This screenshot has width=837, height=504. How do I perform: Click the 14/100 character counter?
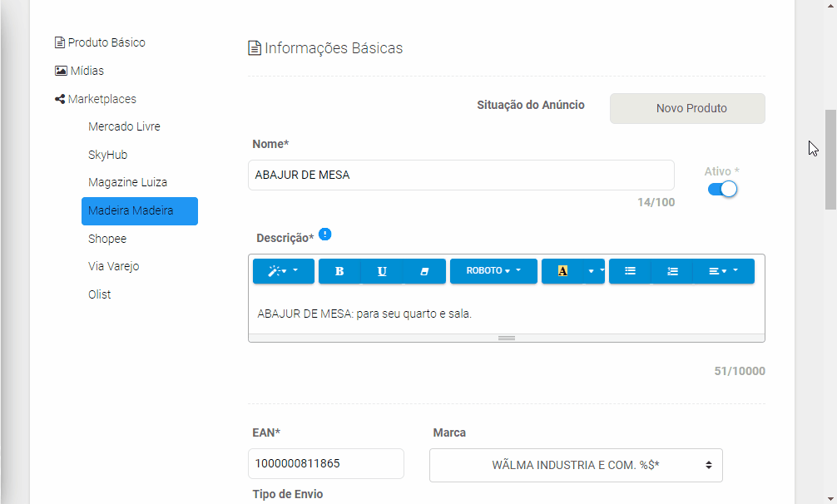pos(656,202)
